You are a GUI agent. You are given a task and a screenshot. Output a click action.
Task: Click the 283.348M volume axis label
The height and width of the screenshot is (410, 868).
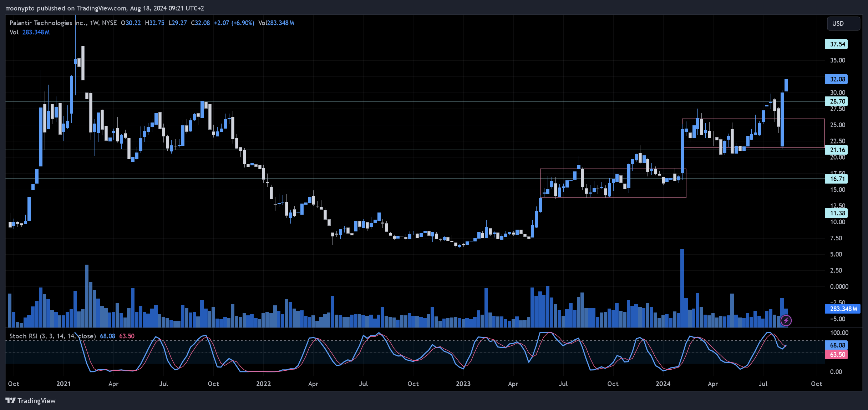click(x=843, y=309)
